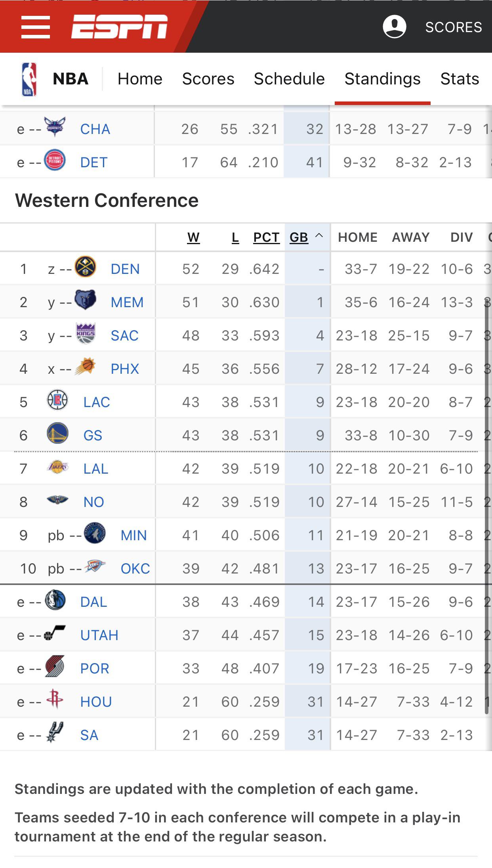Sort standings by W column

coord(193,237)
